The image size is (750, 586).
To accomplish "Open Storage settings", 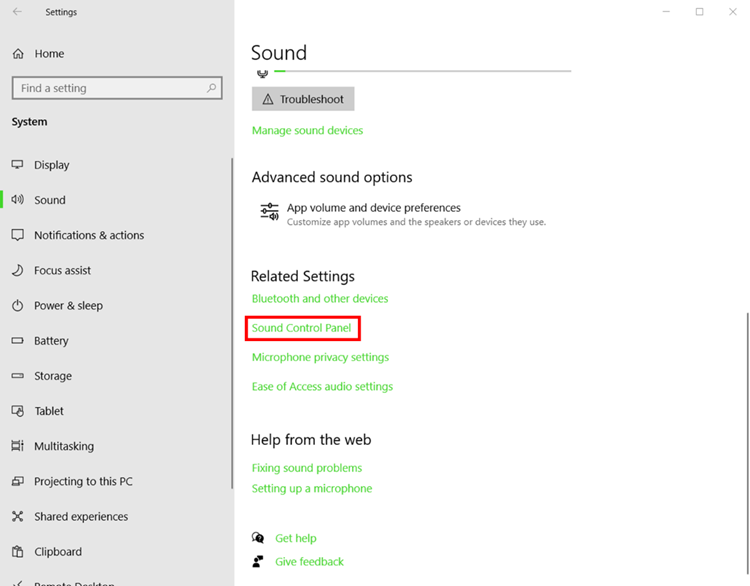I will [53, 376].
